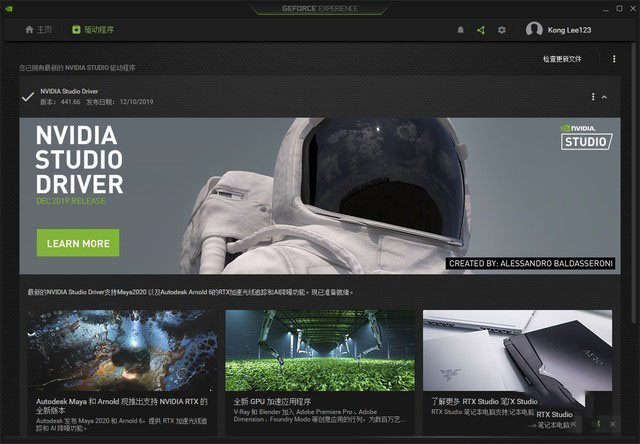Click the LEARN MORE button
This screenshot has height=444, width=640.
[x=78, y=243]
